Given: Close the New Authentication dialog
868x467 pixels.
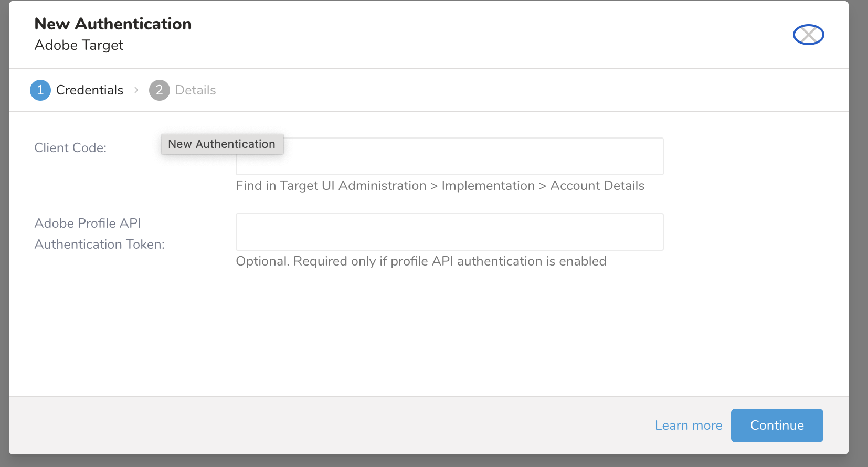Looking at the screenshot, I should click(x=808, y=35).
